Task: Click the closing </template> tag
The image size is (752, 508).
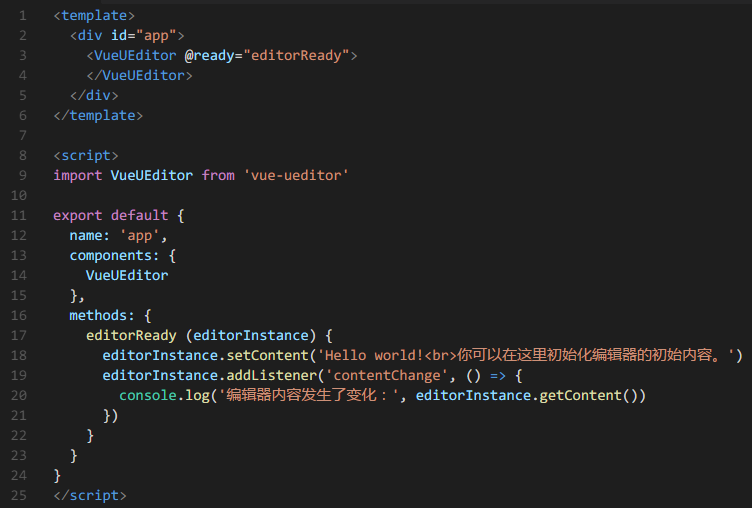Action: 98,116
